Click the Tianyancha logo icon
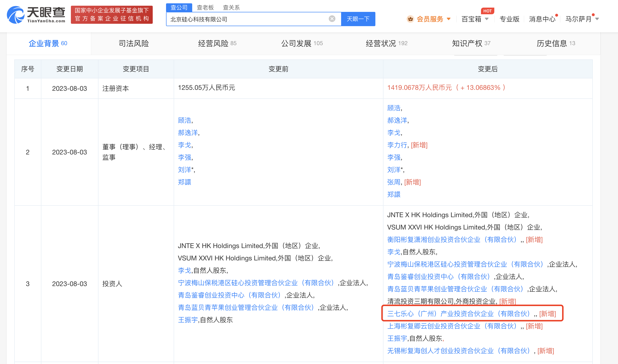 15,15
